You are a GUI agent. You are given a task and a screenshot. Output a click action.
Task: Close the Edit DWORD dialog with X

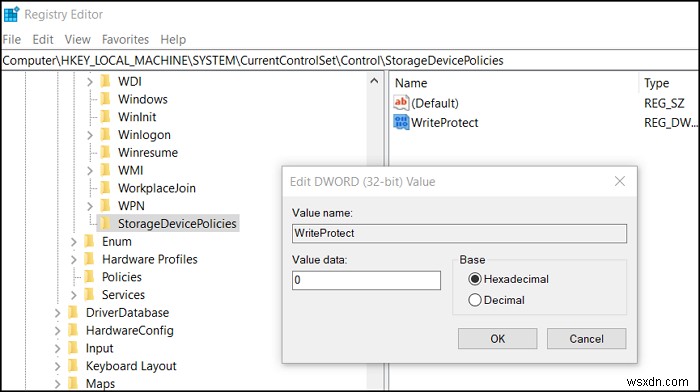[620, 181]
